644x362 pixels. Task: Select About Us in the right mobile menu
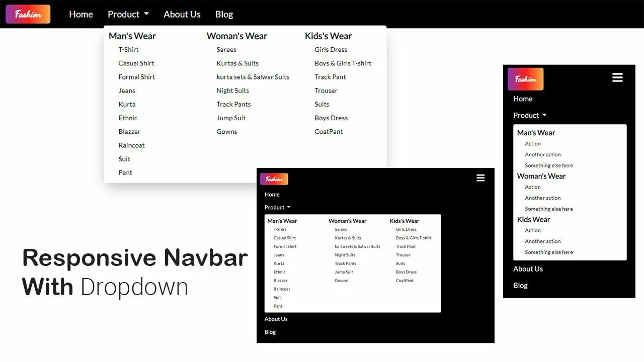click(x=528, y=268)
